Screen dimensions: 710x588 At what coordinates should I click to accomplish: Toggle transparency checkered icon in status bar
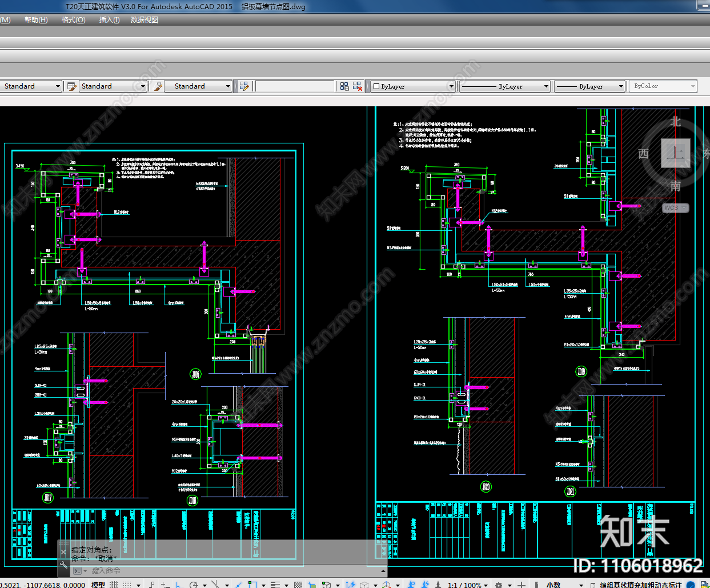[x=298, y=585]
